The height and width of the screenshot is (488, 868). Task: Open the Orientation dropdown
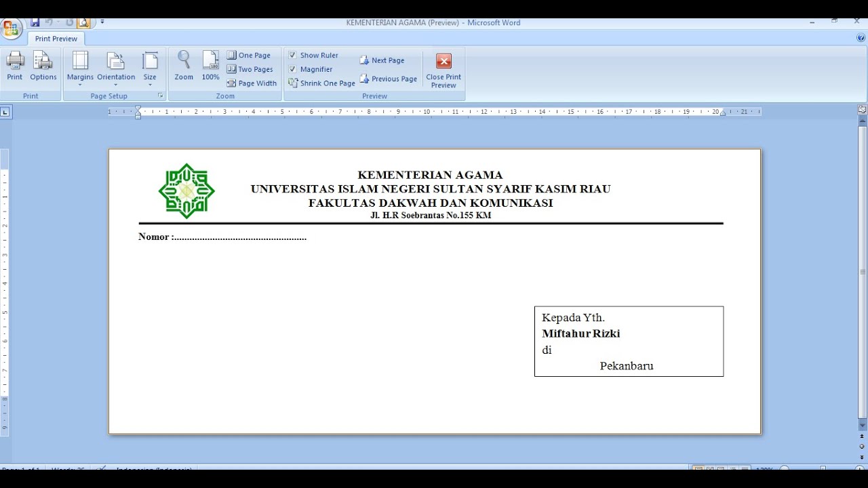pos(116,68)
